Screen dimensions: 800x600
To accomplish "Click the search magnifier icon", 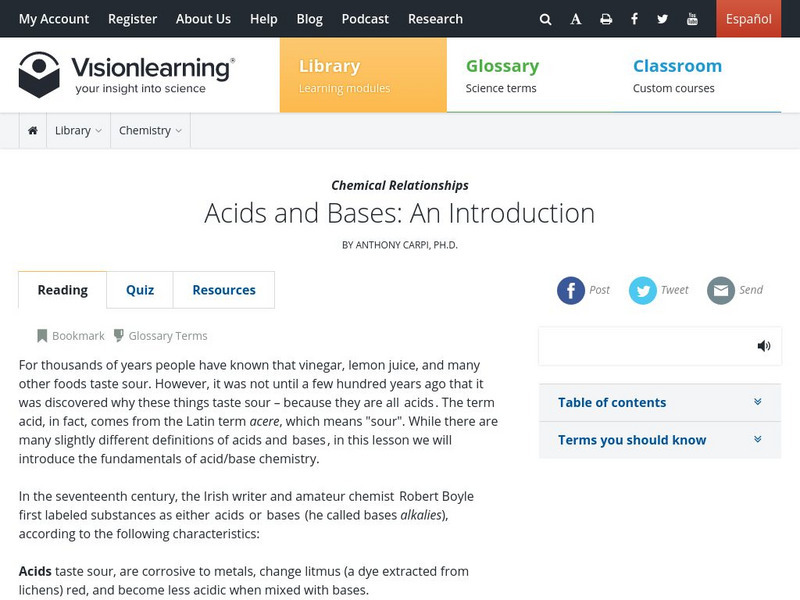I will (x=545, y=19).
